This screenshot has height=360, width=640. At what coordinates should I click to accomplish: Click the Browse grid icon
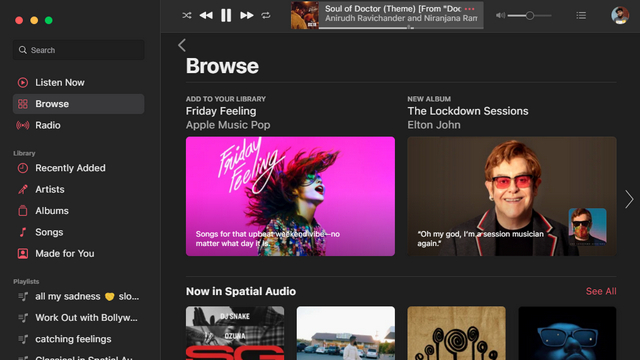coord(23,104)
